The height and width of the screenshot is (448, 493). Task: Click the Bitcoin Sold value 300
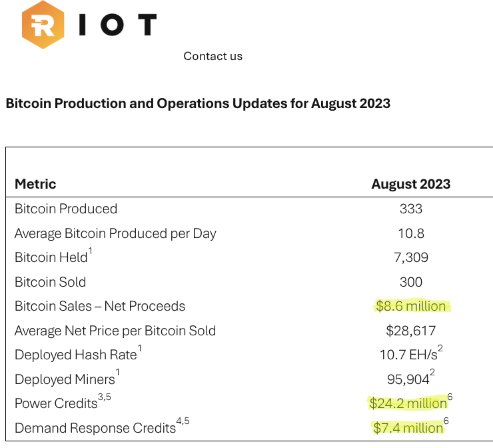[411, 282]
